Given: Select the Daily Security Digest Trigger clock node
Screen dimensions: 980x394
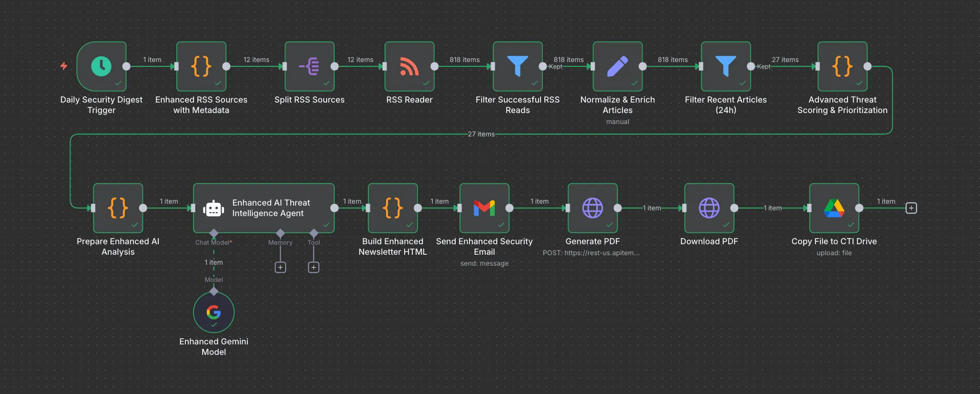Looking at the screenshot, I should click(x=102, y=66).
